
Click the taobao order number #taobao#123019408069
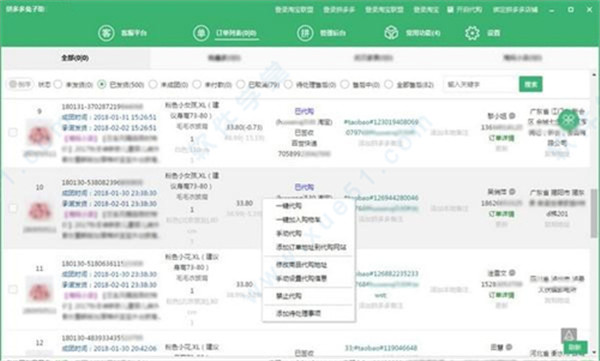[x=381, y=122]
